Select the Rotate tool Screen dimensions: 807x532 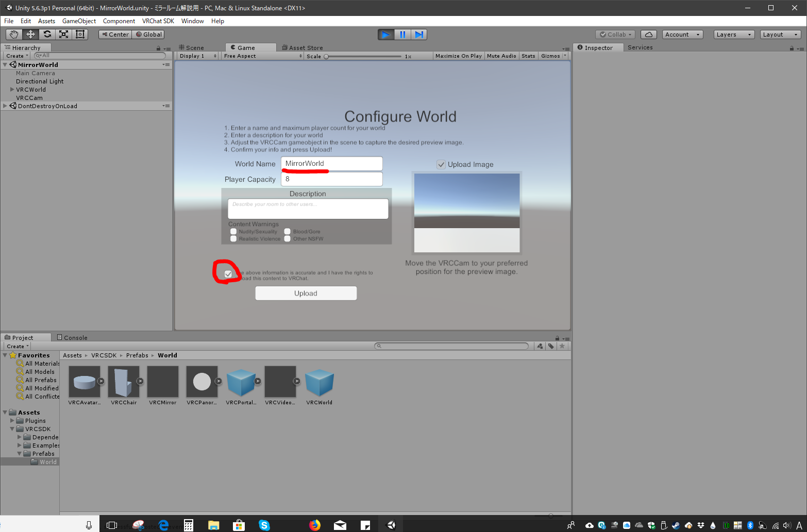click(x=47, y=35)
